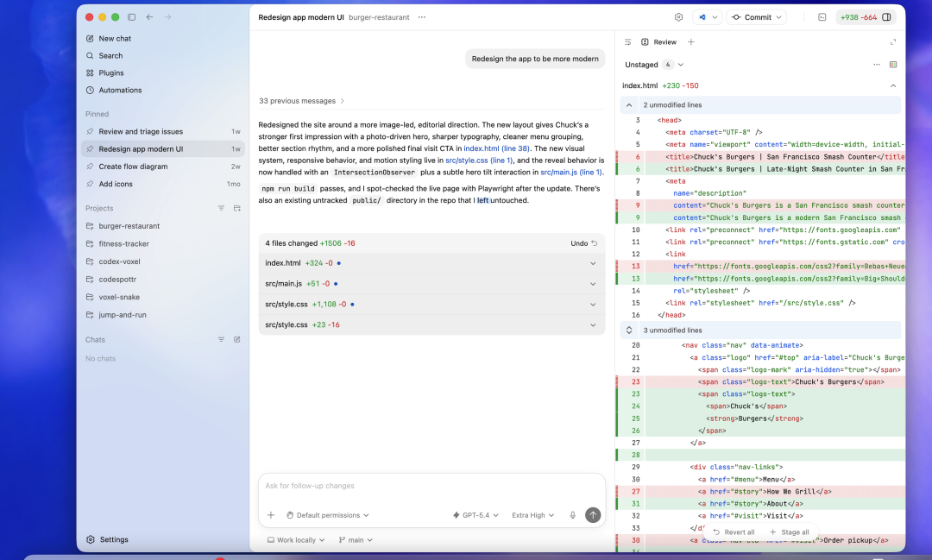Filter the Chats list

[221, 339]
